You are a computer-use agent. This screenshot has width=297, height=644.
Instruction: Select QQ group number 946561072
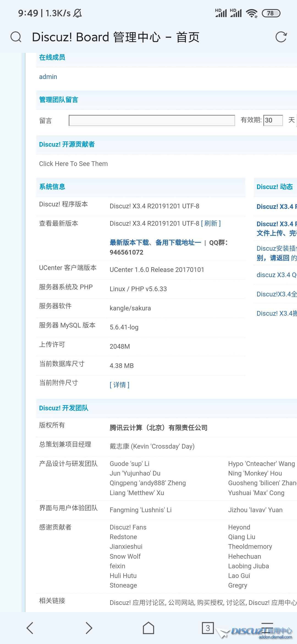[x=127, y=252]
